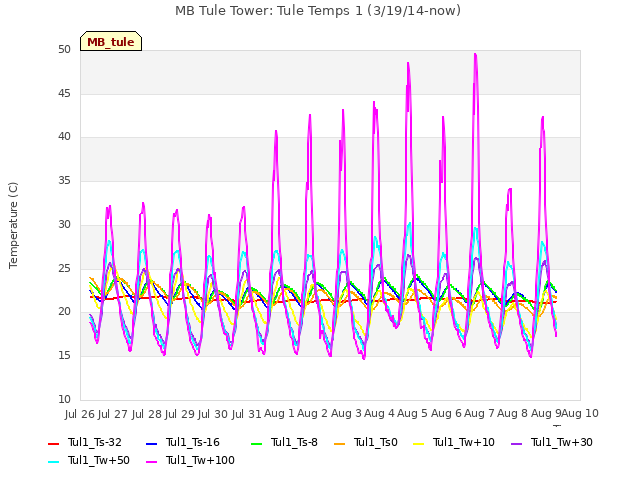Click the green Tul1_Ts-8 legend swatch
Viewport: 640px width, 480px height.
coord(256,443)
